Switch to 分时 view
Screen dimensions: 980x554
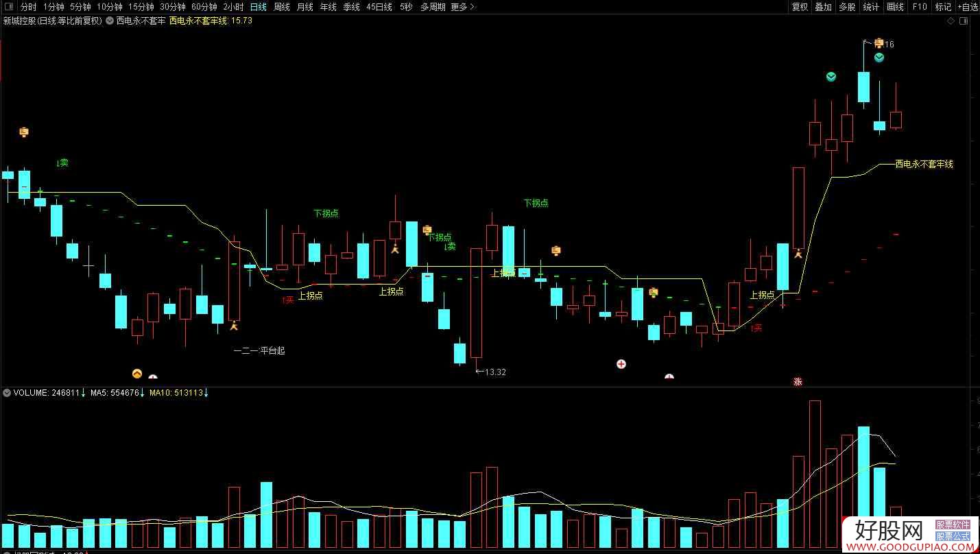pos(28,7)
